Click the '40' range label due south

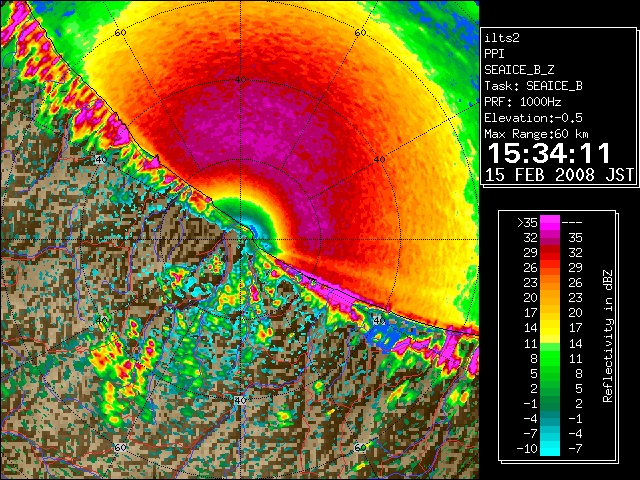240,400
